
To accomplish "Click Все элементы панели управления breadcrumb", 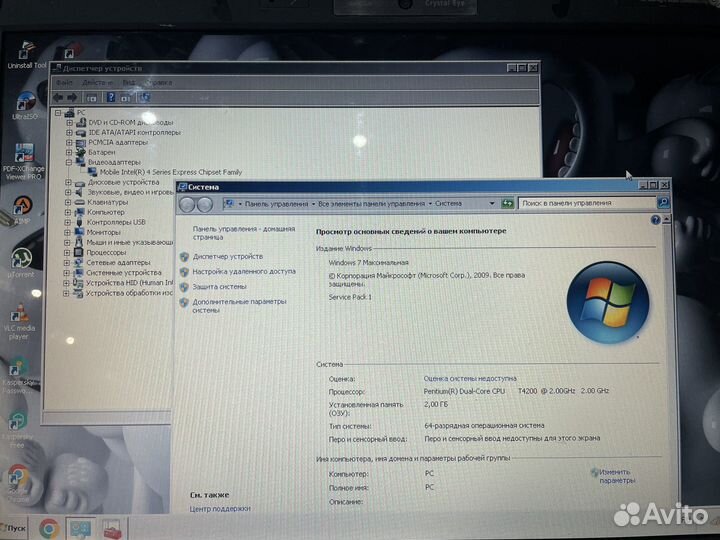I will click(x=371, y=203).
